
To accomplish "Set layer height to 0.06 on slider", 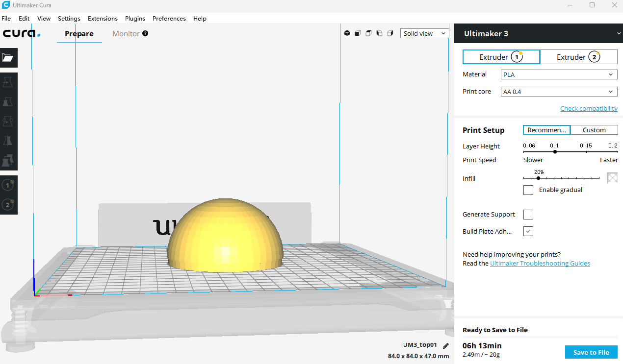I will [524, 152].
